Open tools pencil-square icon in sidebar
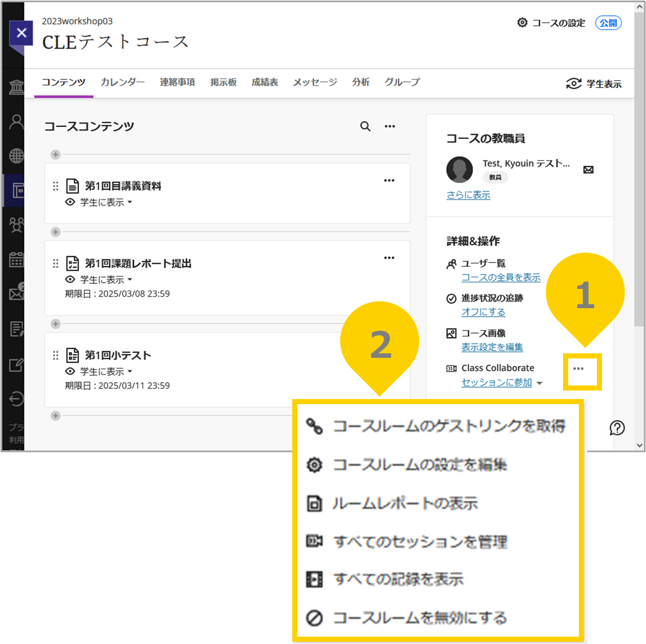The width and height of the screenshot is (646, 644). coord(16,365)
